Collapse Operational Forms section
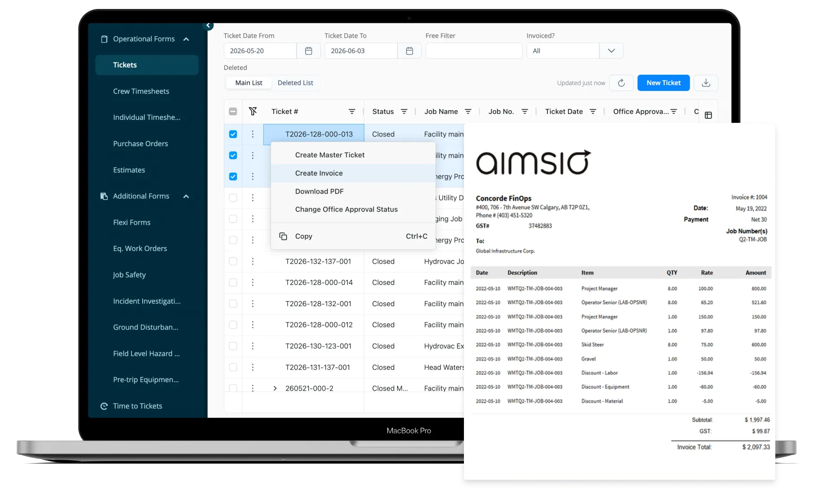Viewport: 813px width, 504px height. click(x=186, y=39)
